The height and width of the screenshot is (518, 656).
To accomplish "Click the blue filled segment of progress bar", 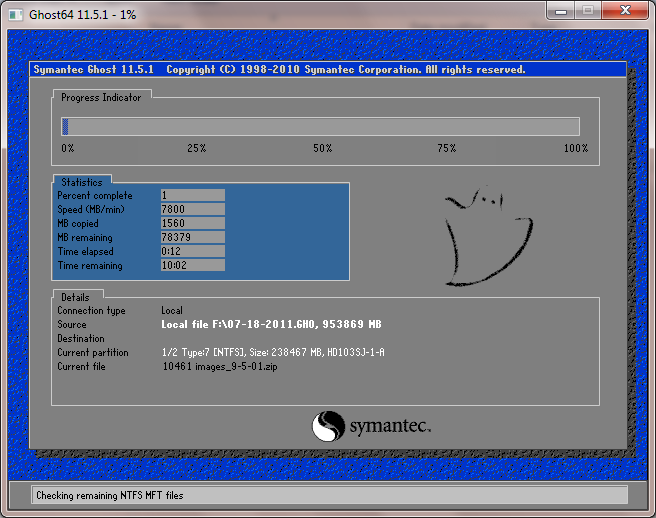I will point(65,126).
